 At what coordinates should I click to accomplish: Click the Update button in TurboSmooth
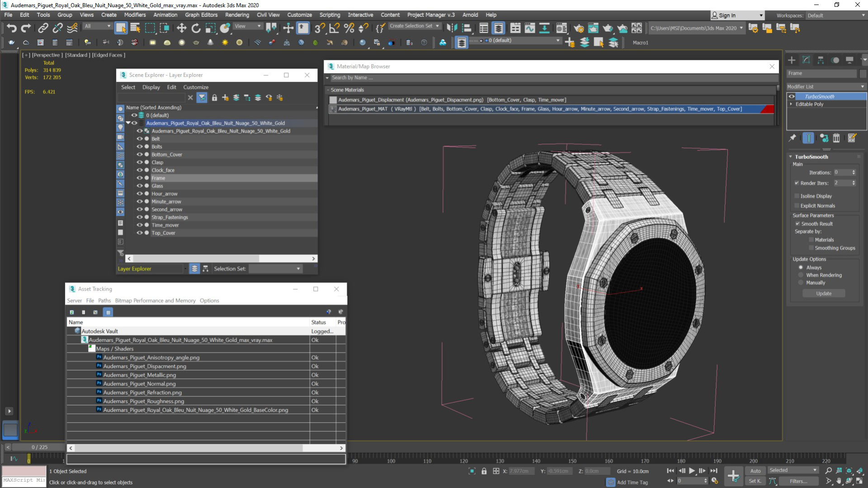click(824, 293)
